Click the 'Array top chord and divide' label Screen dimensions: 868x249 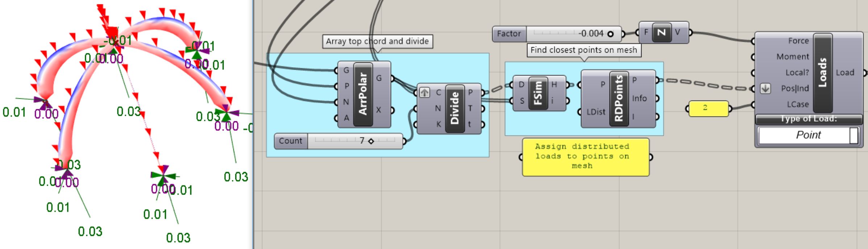[377, 41]
